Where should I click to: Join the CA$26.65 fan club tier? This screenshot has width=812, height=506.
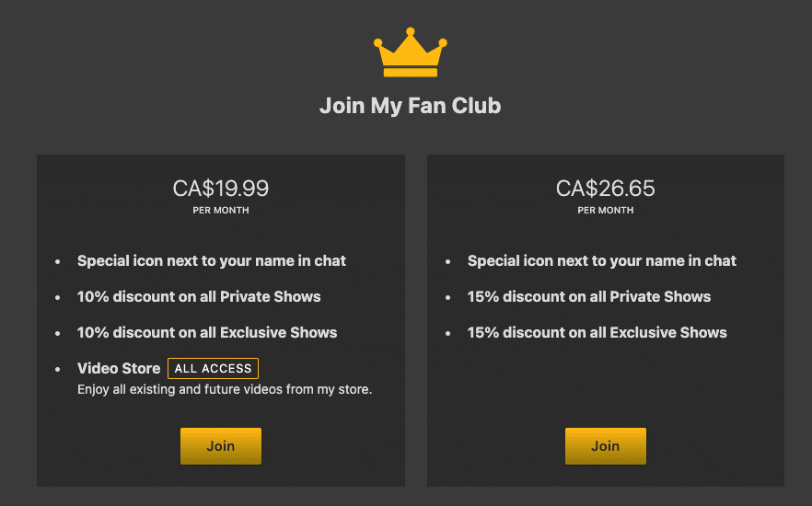[x=606, y=446]
